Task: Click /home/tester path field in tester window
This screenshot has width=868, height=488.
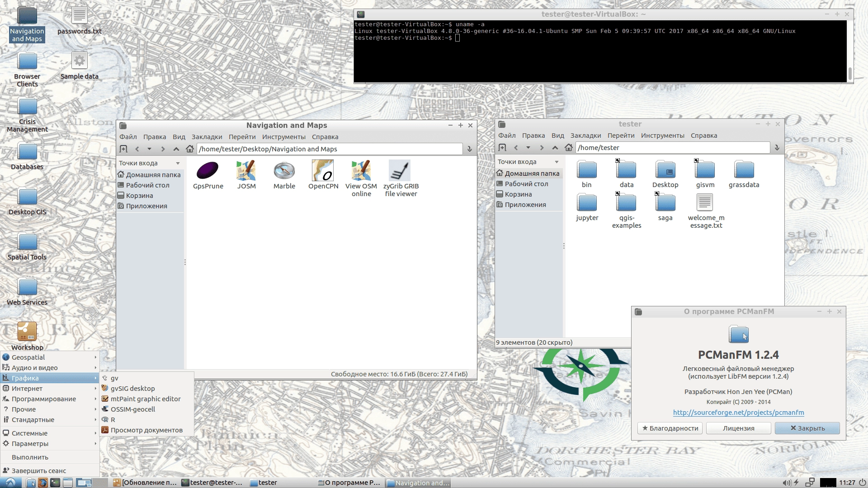Action: pos(673,147)
